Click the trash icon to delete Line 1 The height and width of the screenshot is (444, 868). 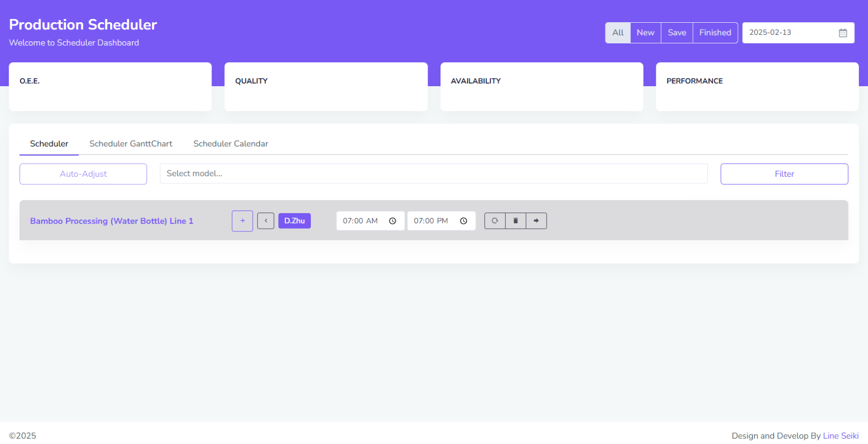[515, 221]
